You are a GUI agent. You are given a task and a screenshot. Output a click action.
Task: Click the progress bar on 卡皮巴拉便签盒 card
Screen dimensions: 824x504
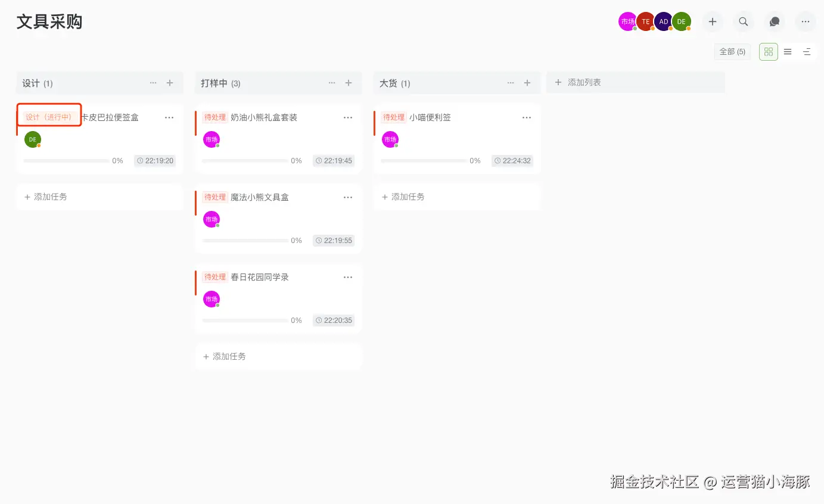(x=66, y=160)
